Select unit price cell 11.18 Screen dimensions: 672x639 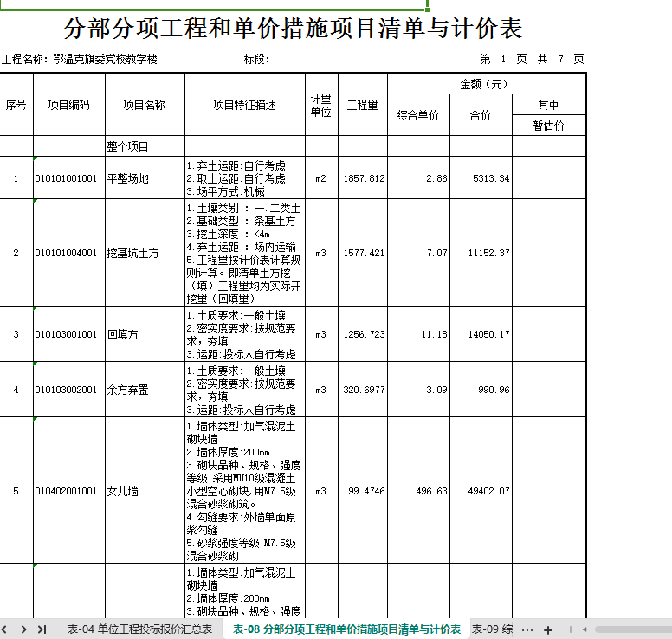coord(419,334)
